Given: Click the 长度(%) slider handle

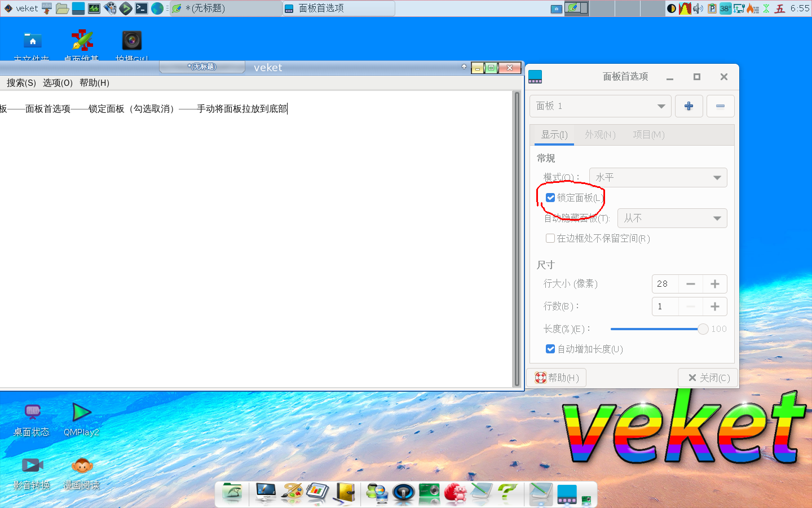Looking at the screenshot, I should click(x=703, y=329).
